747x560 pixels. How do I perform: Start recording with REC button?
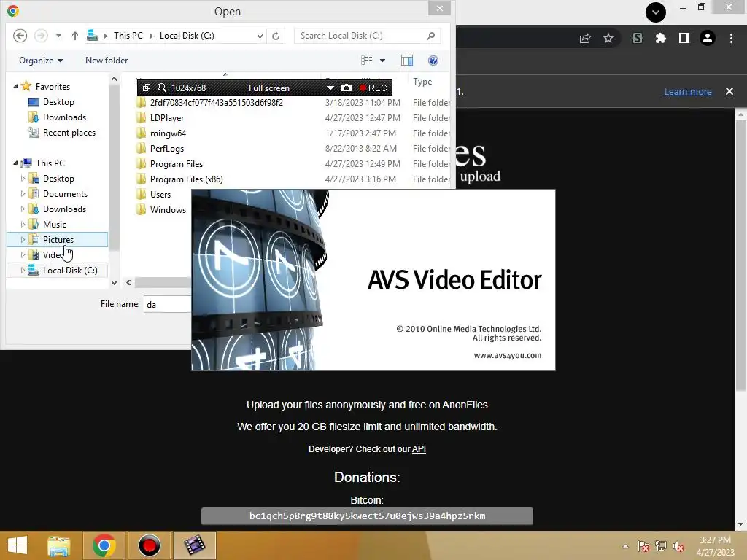coord(373,87)
